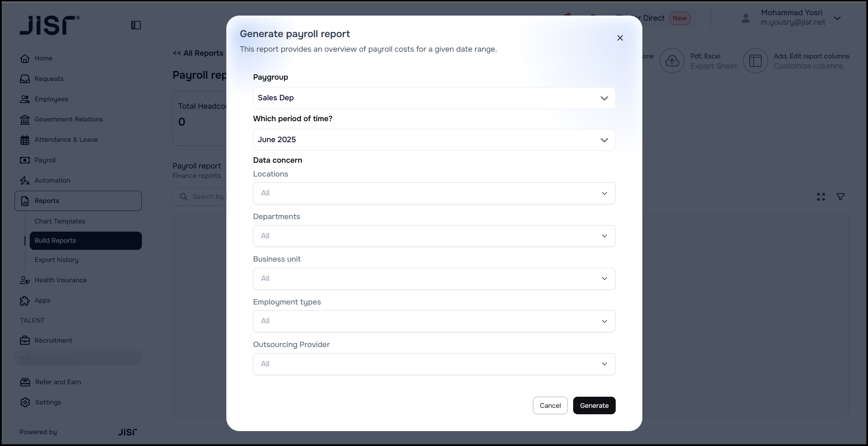Open Export history submenu item
Image resolution: width=868 pixels, height=446 pixels.
coord(56,260)
